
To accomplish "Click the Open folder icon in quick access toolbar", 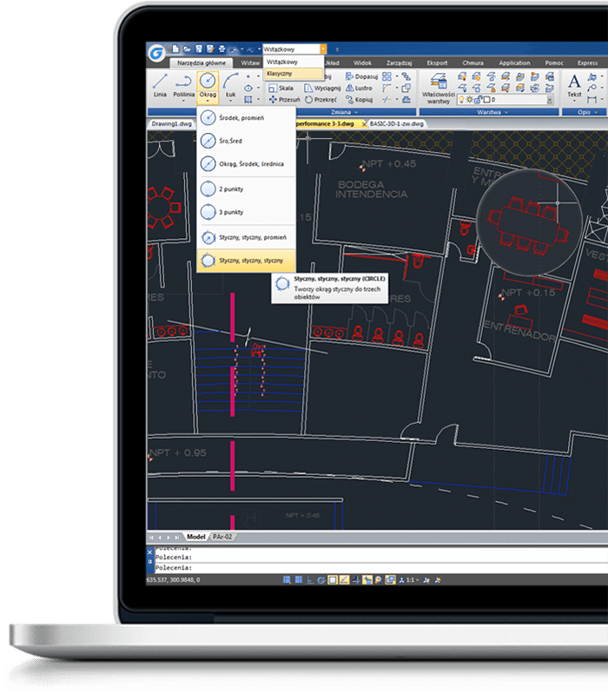I will tap(187, 50).
